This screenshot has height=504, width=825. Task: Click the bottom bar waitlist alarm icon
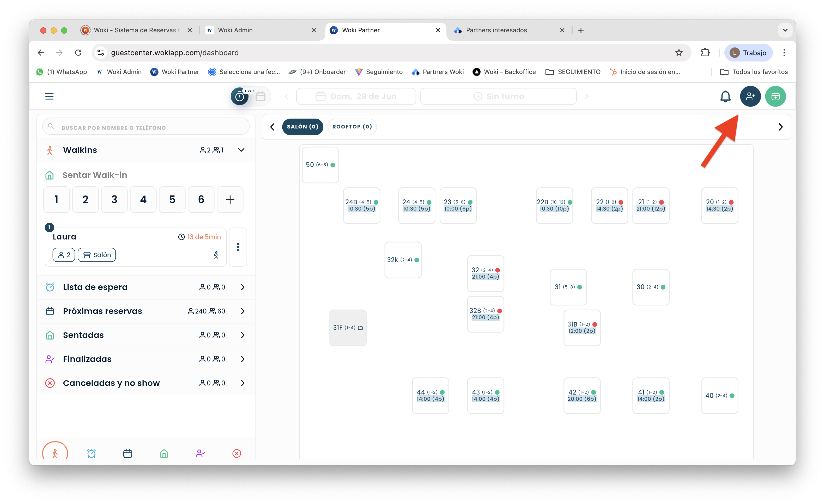[92, 453]
